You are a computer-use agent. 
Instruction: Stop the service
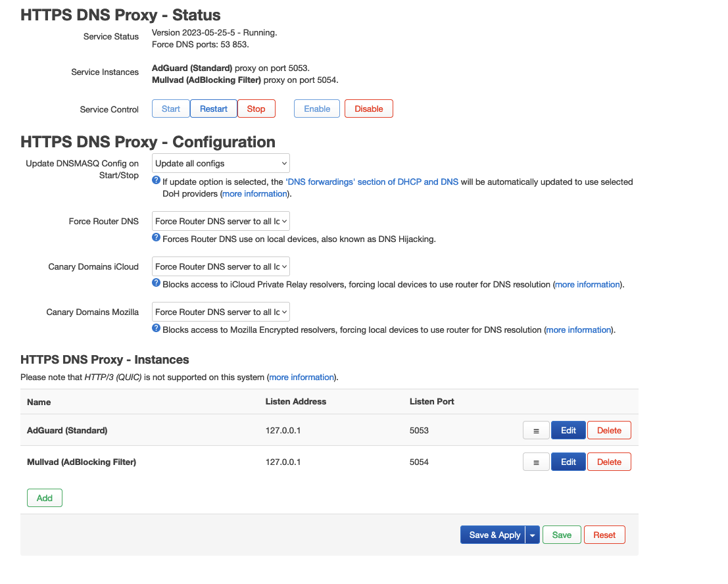click(256, 109)
